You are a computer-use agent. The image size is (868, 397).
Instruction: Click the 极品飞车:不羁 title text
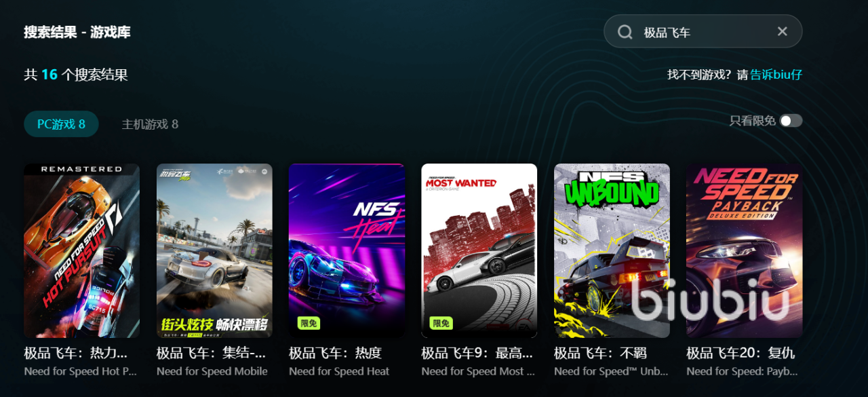pos(600,354)
